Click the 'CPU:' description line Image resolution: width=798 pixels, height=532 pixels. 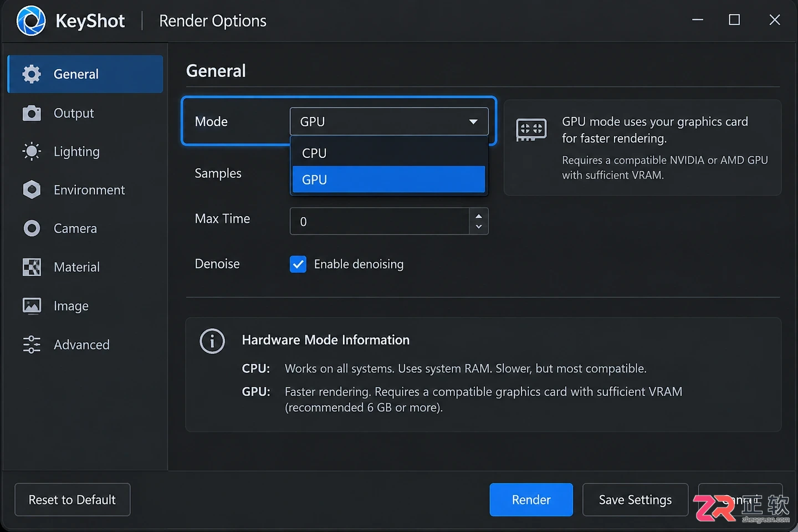(444, 369)
